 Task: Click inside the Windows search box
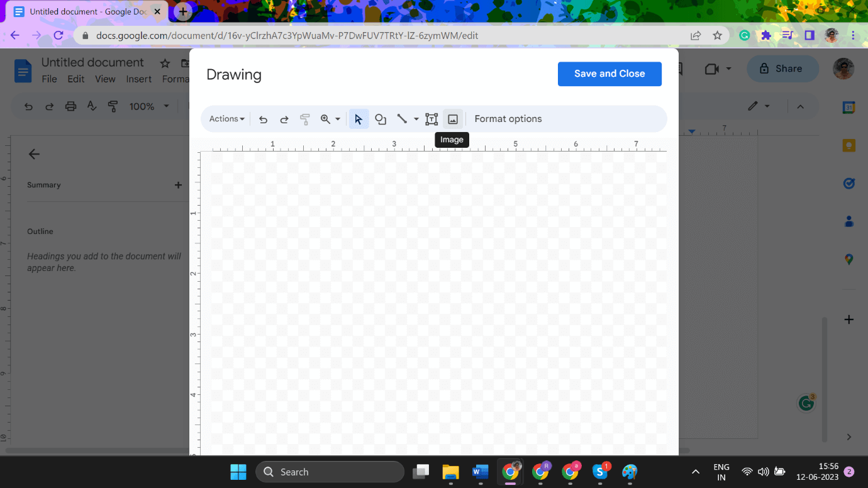330,472
